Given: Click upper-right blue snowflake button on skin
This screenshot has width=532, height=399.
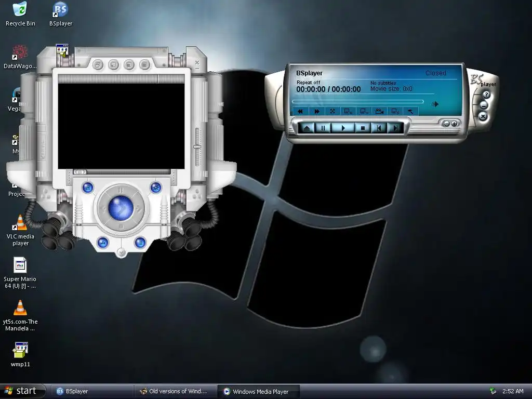Looking at the screenshot, I should pyautogui.click(x=156, y=188).
